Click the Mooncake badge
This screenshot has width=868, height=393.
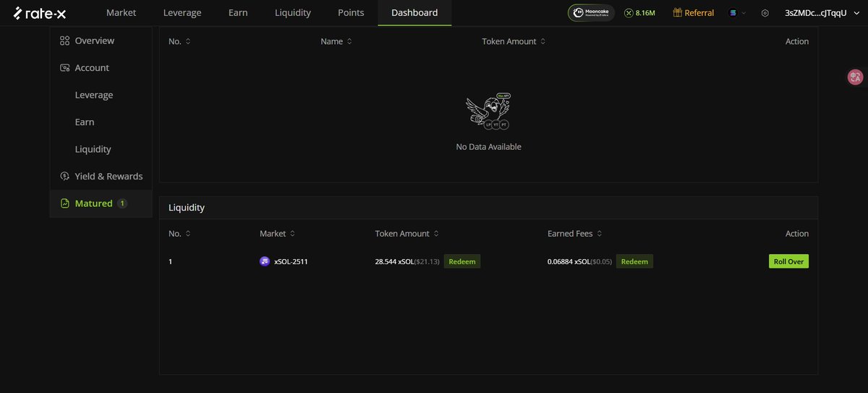tap(592, 12)
